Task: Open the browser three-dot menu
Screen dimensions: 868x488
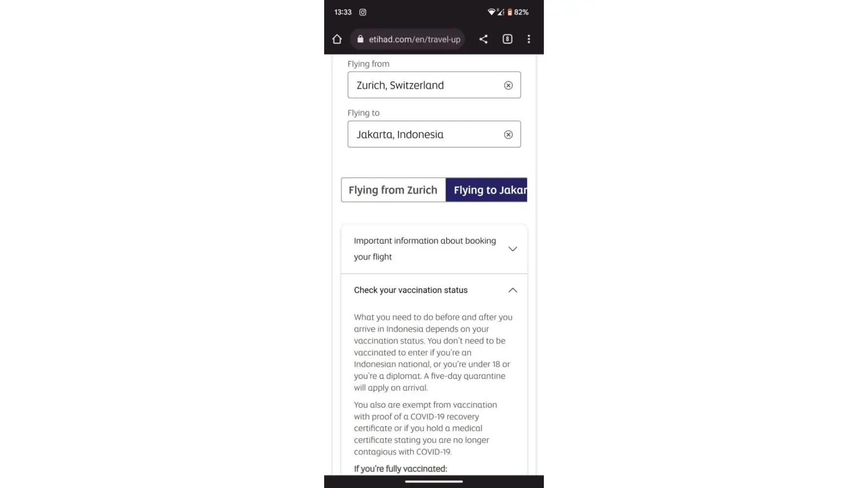Action: (x=529, y=39)
